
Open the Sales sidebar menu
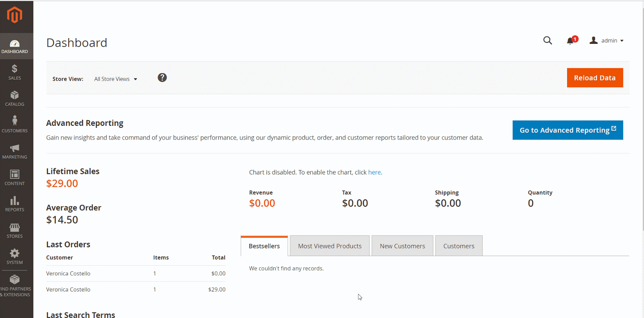[x=14, y=72]
